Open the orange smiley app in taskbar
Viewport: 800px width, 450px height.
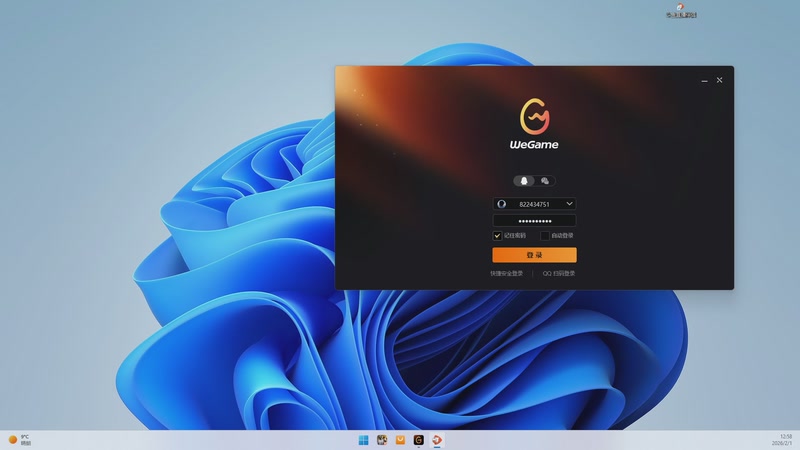(400, 440)
